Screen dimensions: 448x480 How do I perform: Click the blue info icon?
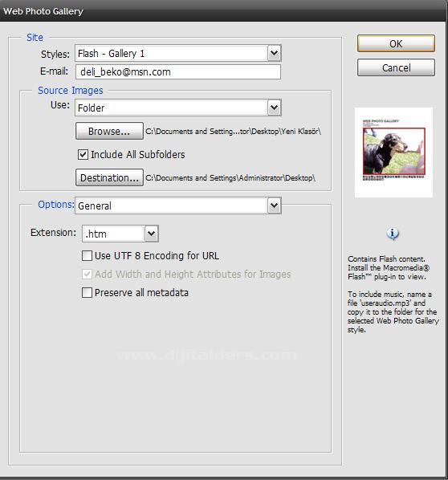coord(393,234)
